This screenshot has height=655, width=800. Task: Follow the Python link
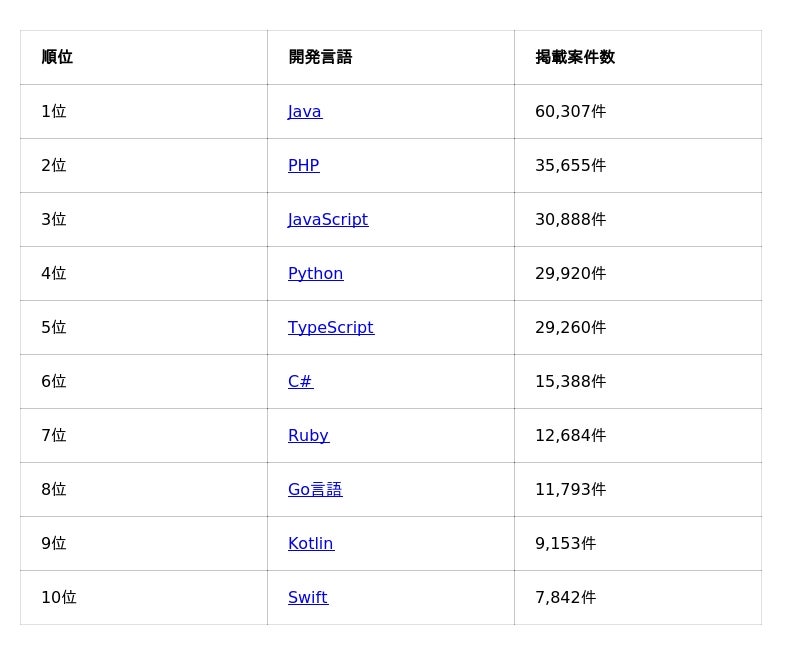coord(315,274)
